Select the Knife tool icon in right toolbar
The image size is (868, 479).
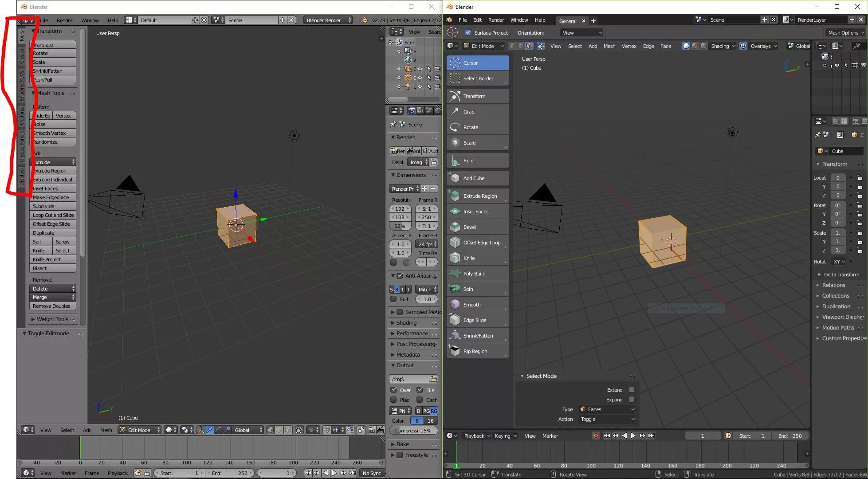(x=455, y=258)
